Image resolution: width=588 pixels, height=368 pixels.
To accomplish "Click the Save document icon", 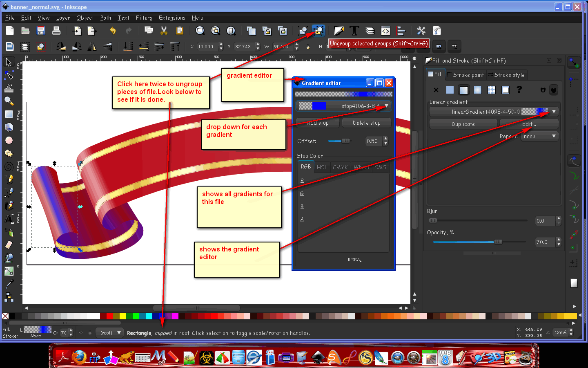I will click(41, 31).
